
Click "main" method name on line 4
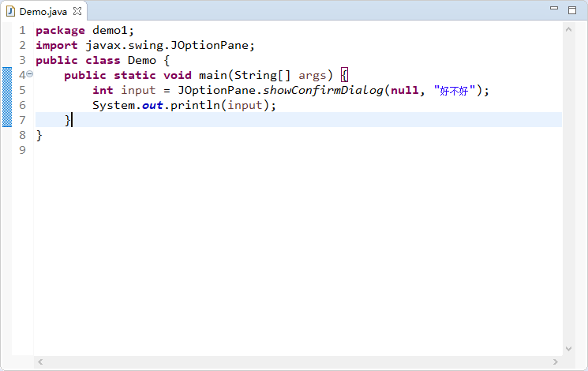tap(213, 76)
